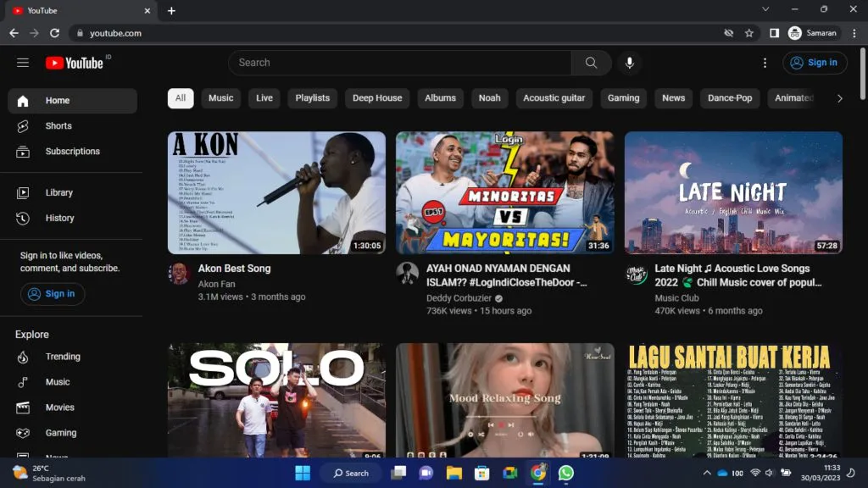Select the Gaming filter chip
Viewport: 868px width, 488px height.
pos(623,98)
